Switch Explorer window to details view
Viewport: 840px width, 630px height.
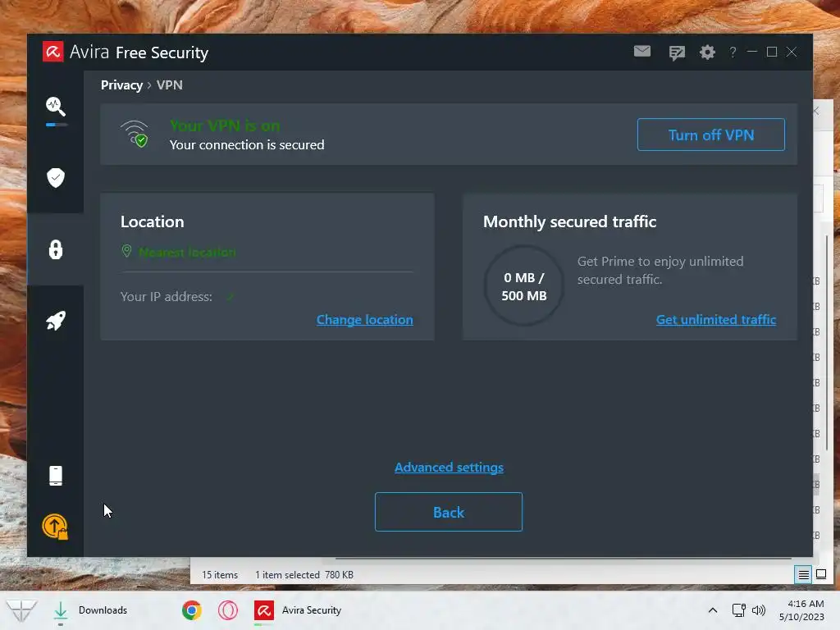coord(804,575)
